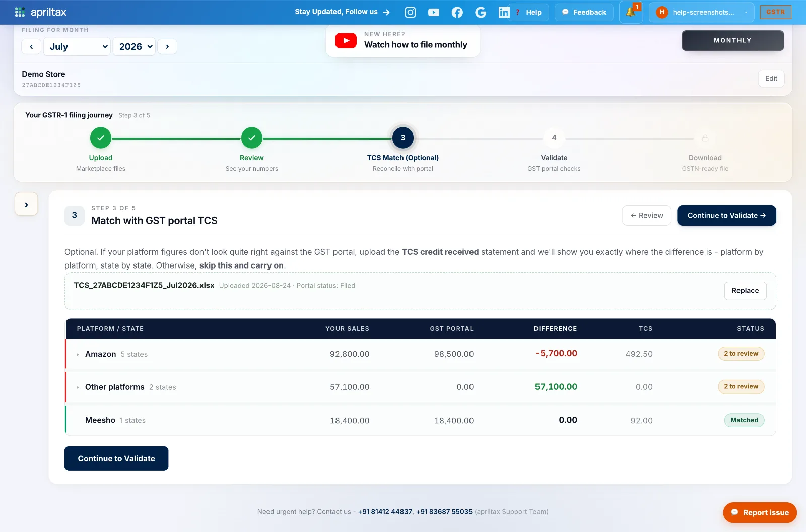
Task: Click the DIFFERENCE column header
Action: (556, 329)
